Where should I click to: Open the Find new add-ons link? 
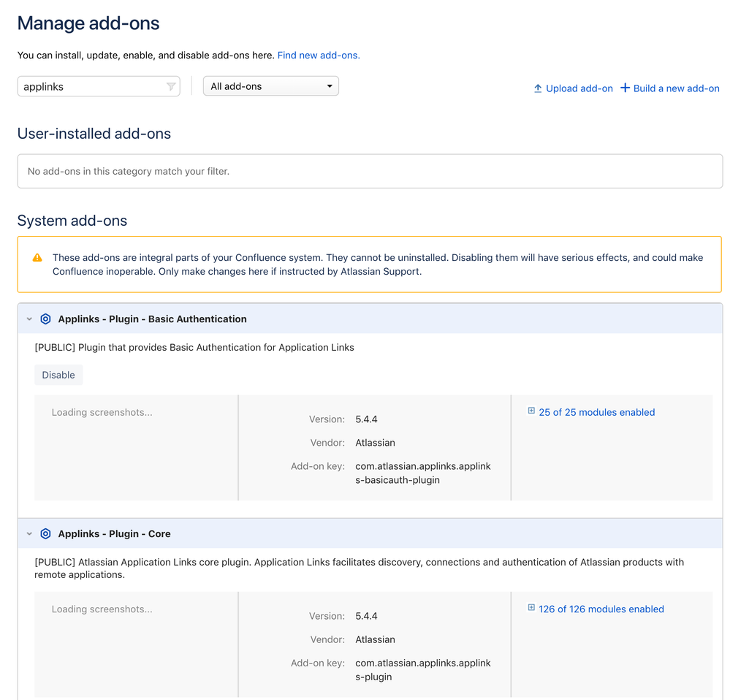click(x=319, y=55)
